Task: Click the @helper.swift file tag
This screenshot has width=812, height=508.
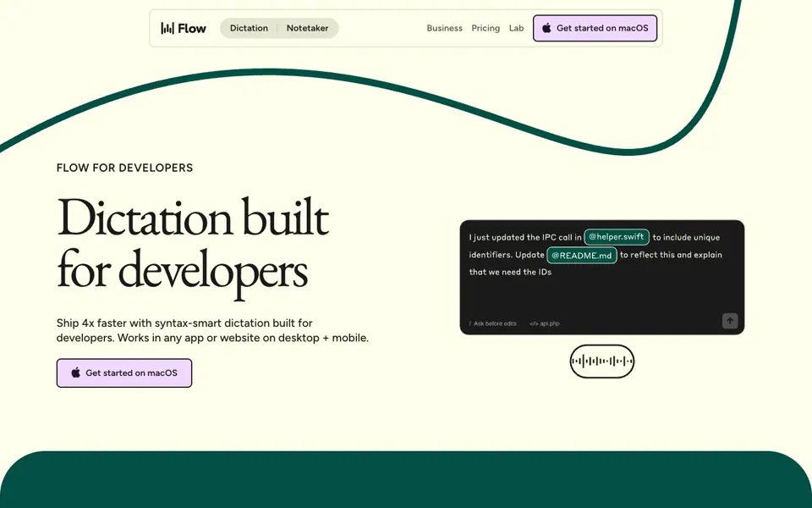Action: (x=617, y=237)
